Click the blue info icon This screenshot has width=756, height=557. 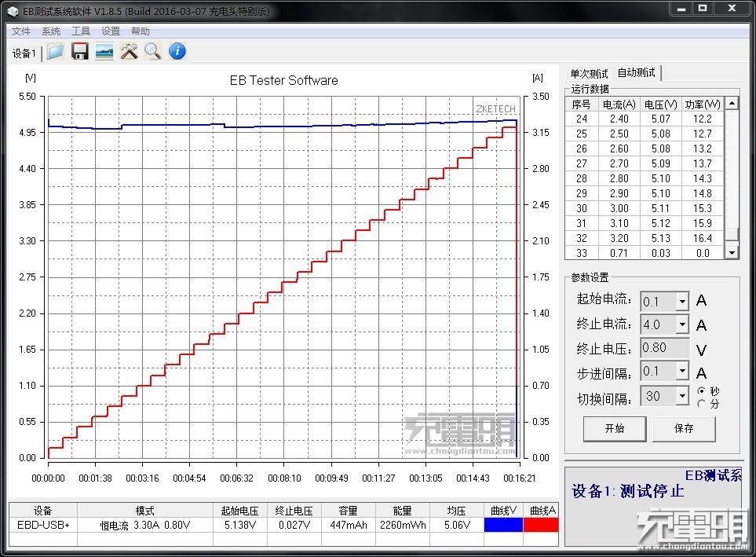click(x=177, y=52)
